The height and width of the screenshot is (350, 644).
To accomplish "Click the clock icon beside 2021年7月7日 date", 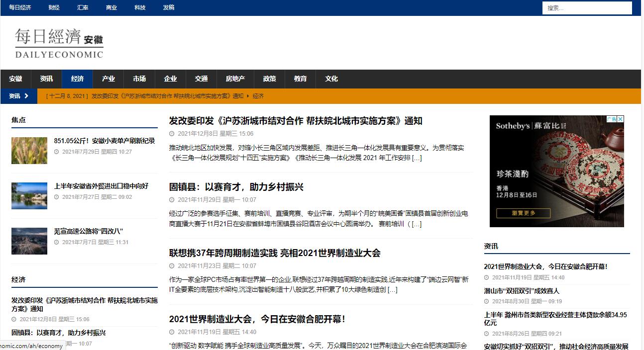I will [57, 242].
